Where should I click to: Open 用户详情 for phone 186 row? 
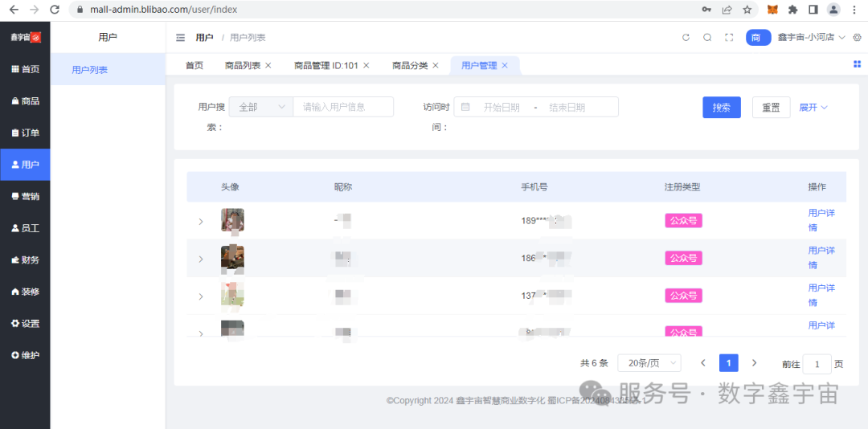coord(821,258)
